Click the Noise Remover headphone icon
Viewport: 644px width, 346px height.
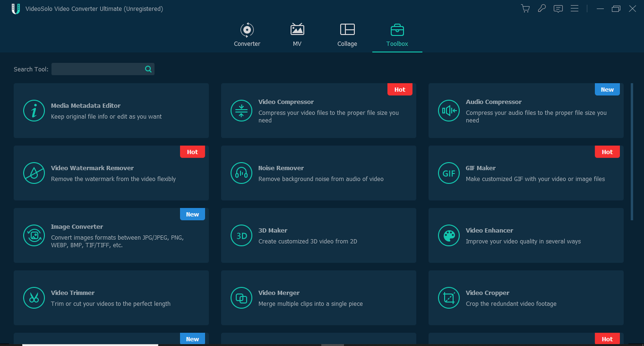coord(242,173)
